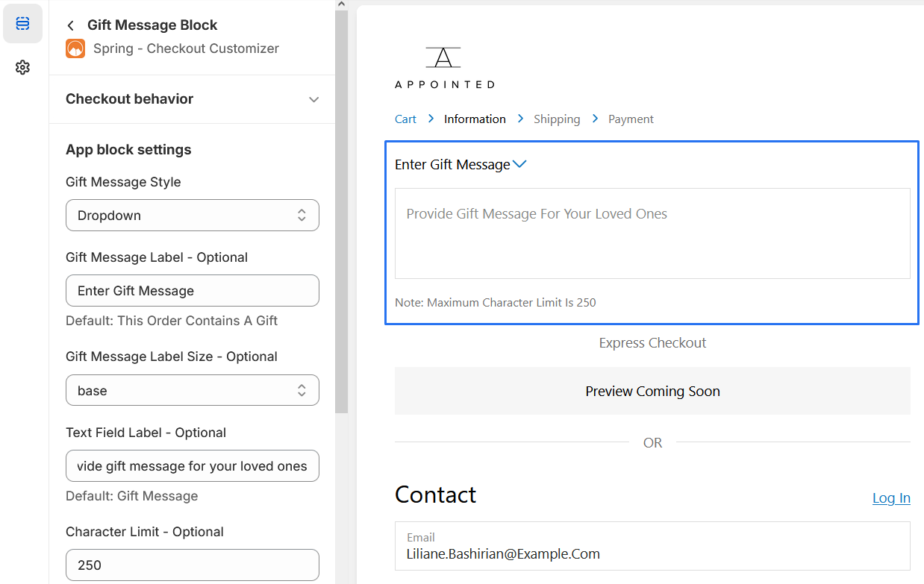Click the Cart breadcrumb link
The height and width of the screenshot is (584, 924).
405,119
